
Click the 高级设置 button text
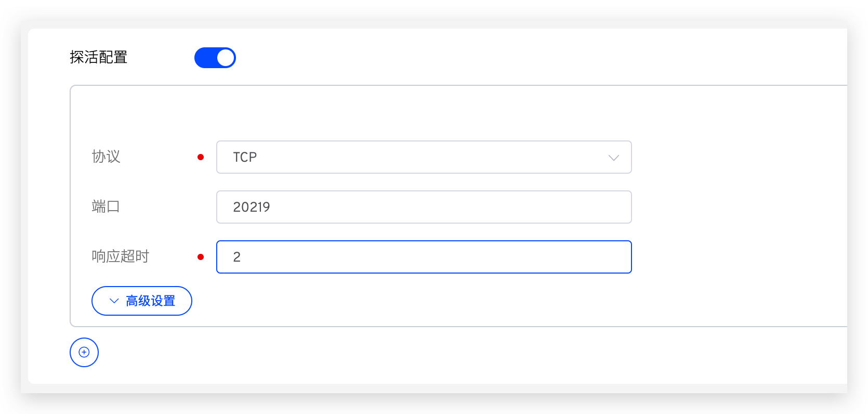pyautogui.click(x=151, y=301)
